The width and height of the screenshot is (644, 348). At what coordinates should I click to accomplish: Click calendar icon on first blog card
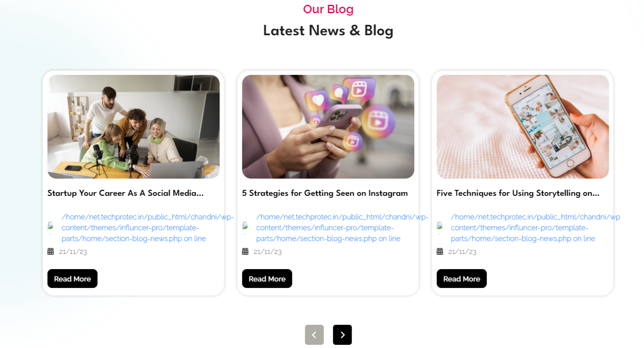tap(50, 251)
